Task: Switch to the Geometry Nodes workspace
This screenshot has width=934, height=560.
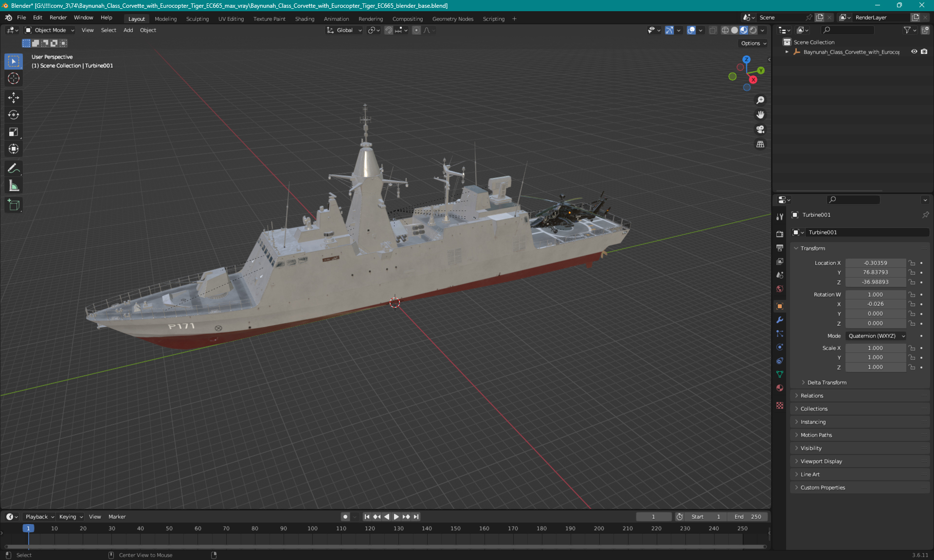Action: 452,19
